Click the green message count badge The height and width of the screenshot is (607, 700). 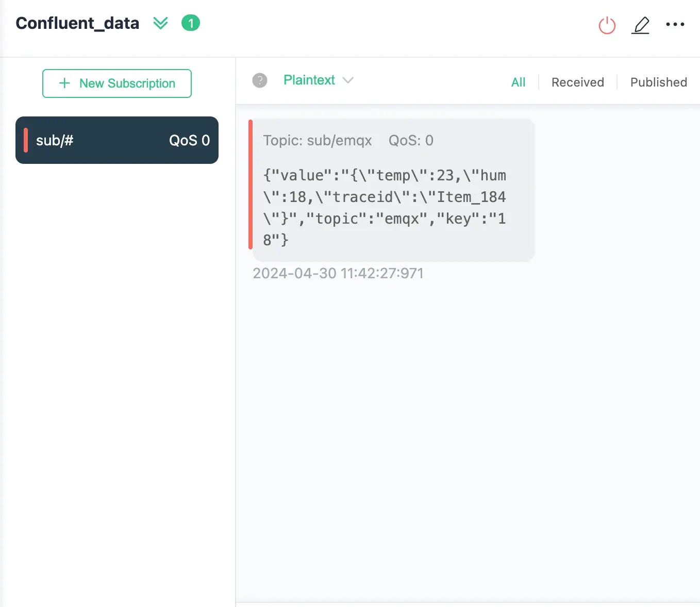click(x=190, y=23)
